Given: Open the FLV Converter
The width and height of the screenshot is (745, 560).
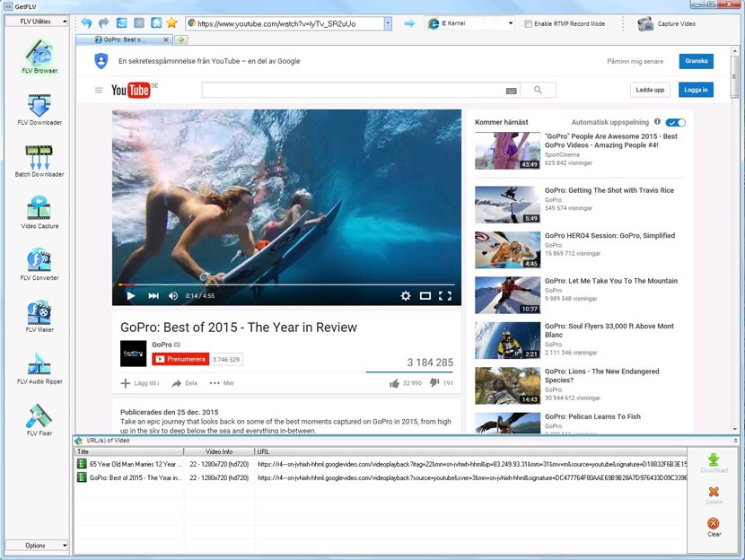Looking at the screenshot, I should pyautogui.click(x=38, y=260).
